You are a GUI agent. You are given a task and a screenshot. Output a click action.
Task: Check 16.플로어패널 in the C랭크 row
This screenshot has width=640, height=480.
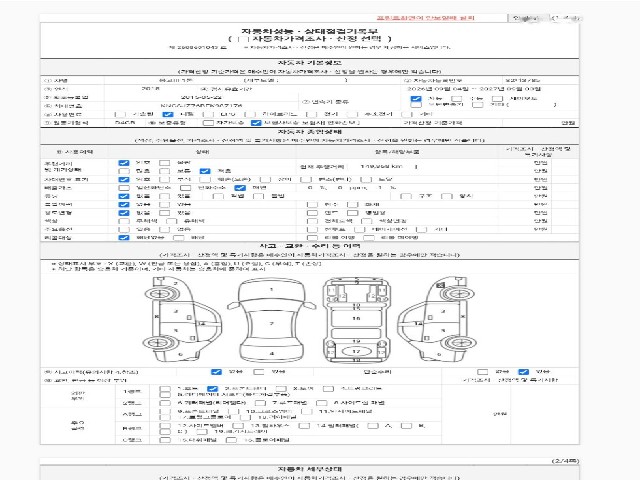point(231,440)
